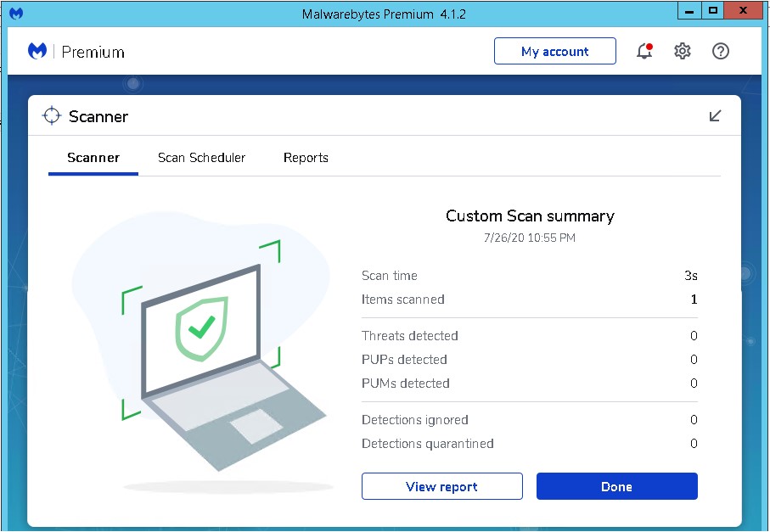Open the Reports tab

point(306,158)
